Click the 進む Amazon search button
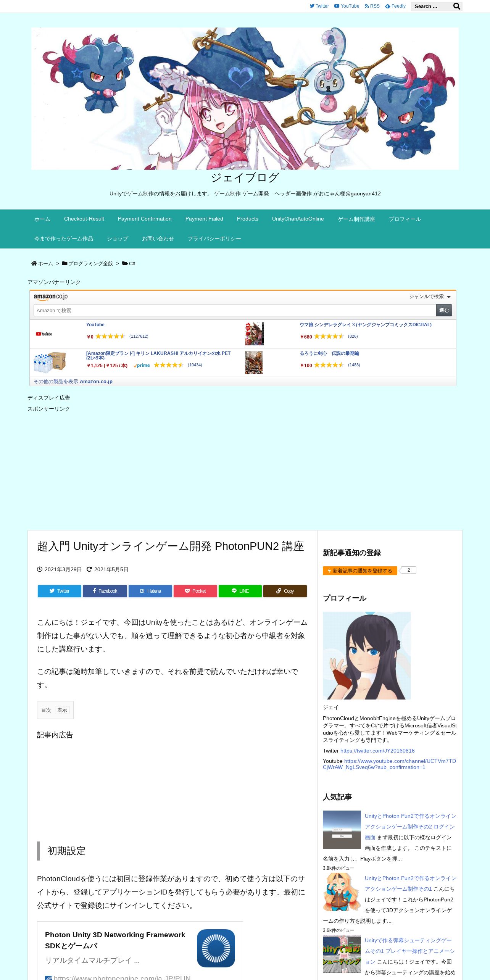 (444, 310)
